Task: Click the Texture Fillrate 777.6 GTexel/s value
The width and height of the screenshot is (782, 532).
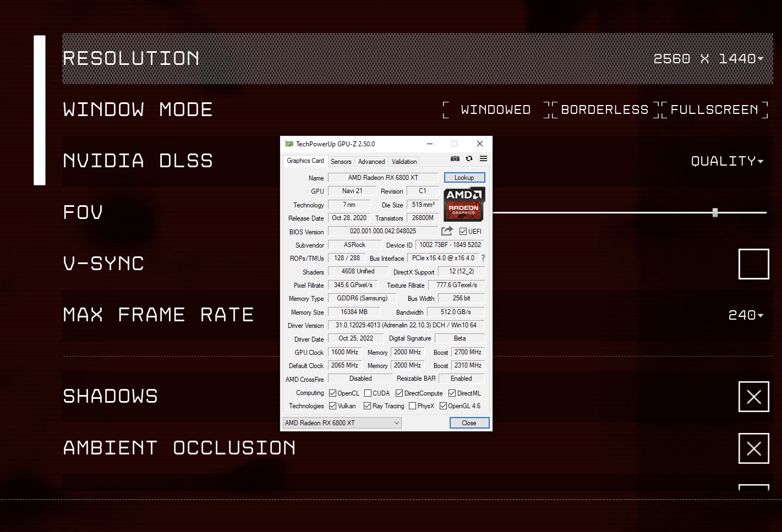Action: [x=456, y=285]
